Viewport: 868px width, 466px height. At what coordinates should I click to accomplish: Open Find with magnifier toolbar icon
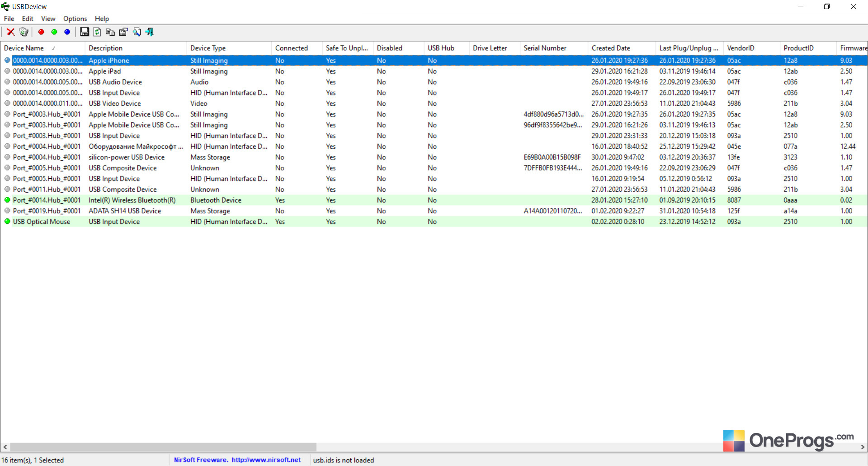click(137, 32)
